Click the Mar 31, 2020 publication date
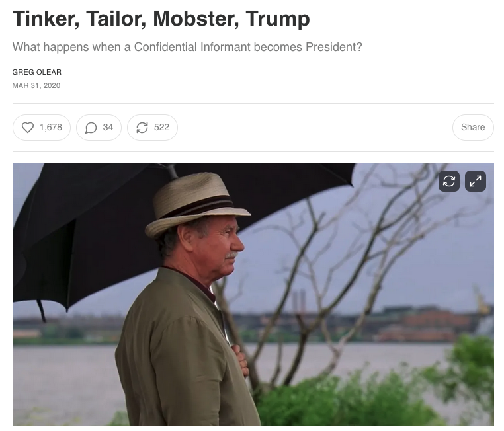Viewport: 504px width, 431px height. pyautogui.click(x=36, y=85)
